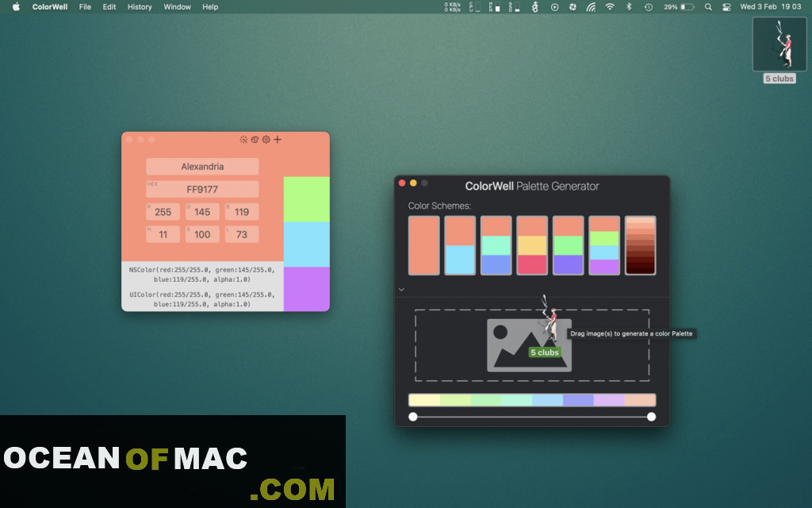Open the Time Machine menu bar icon
Image resolution: width=812 pixels, height=508 pixels.
(x=649, y=6)
